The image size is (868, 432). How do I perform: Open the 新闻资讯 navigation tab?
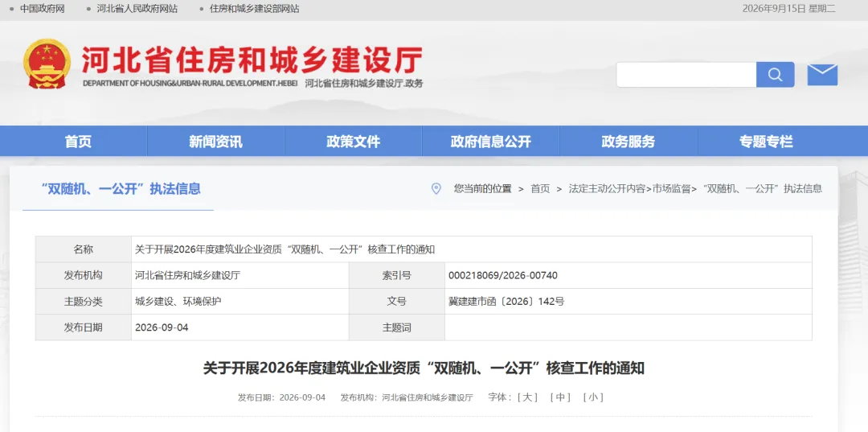[216, 142]
